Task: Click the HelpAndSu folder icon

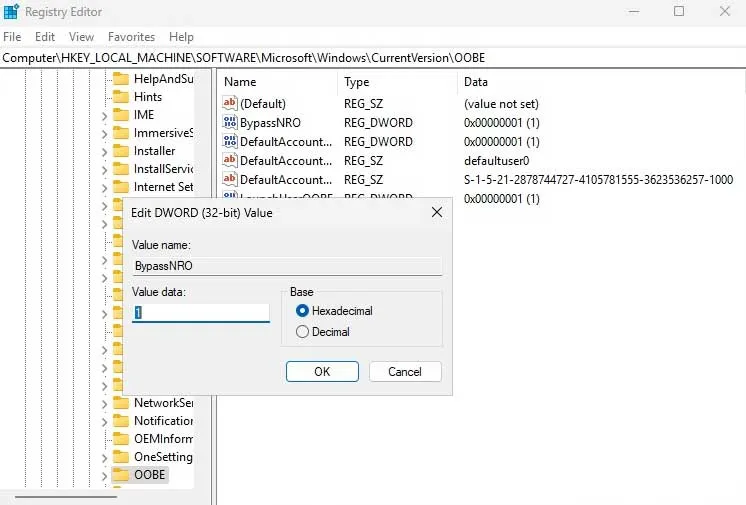Action: (x=121, y=79)
